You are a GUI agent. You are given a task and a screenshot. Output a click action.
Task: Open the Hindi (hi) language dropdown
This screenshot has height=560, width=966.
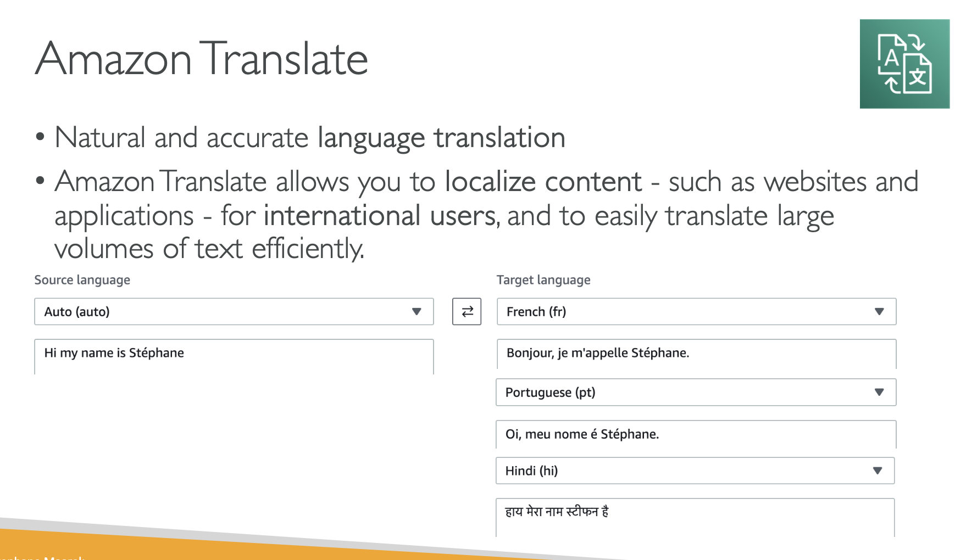click(x=695, y=471)
